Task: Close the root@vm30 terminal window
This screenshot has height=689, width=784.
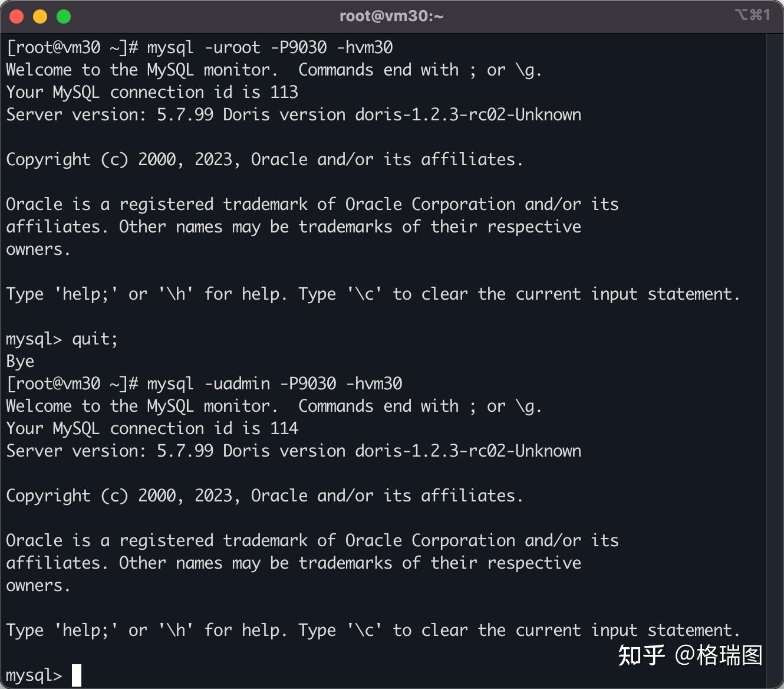Action: (x=17, y=17)
